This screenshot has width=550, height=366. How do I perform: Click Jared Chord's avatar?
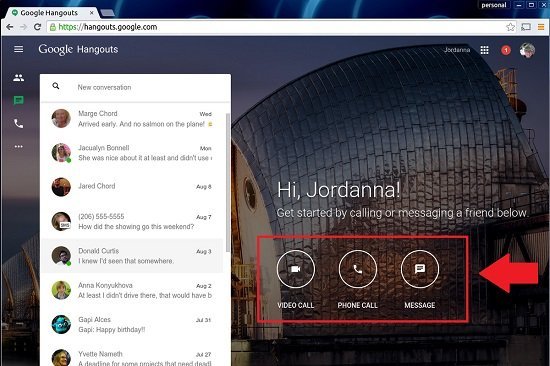pos(61,187)
